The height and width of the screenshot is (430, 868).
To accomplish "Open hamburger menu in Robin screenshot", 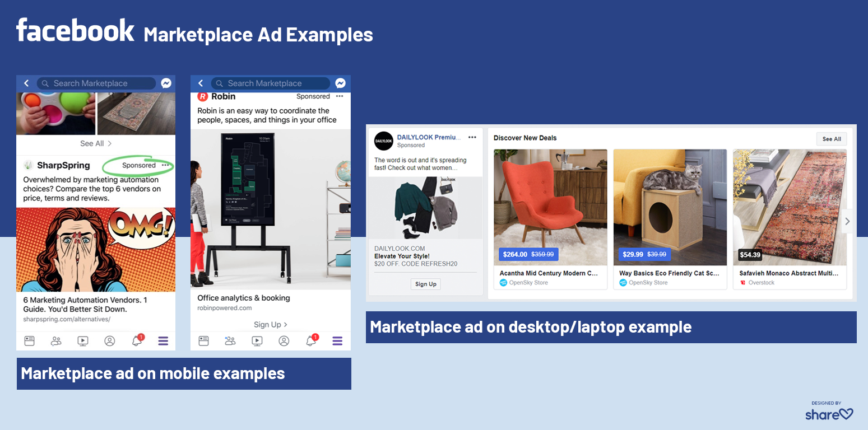I will 337,340.
